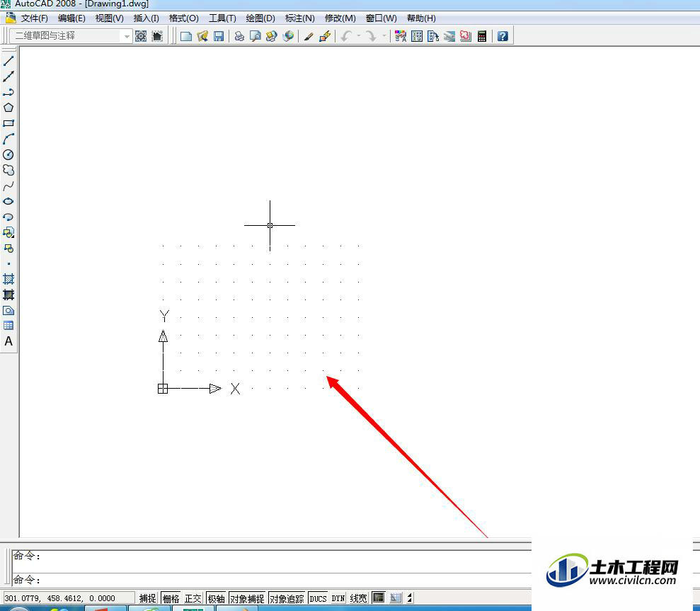
Task: Open the 编辑(E) menu
Action: [x=71, y=18]
